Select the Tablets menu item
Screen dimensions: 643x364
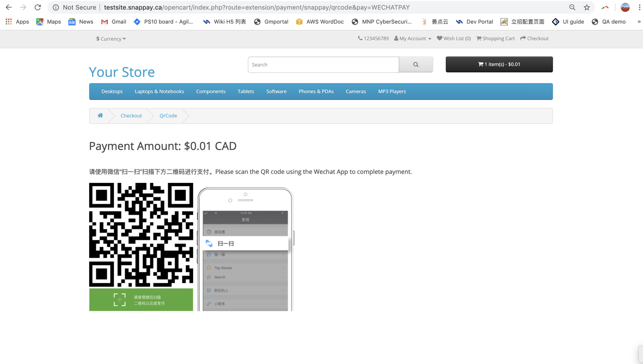pos(246,91)
